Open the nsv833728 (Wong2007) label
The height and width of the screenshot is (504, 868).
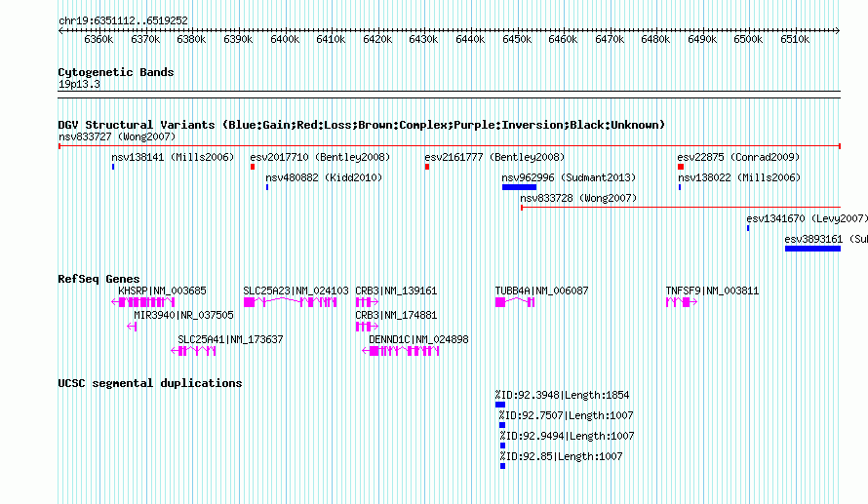(578, 198)
